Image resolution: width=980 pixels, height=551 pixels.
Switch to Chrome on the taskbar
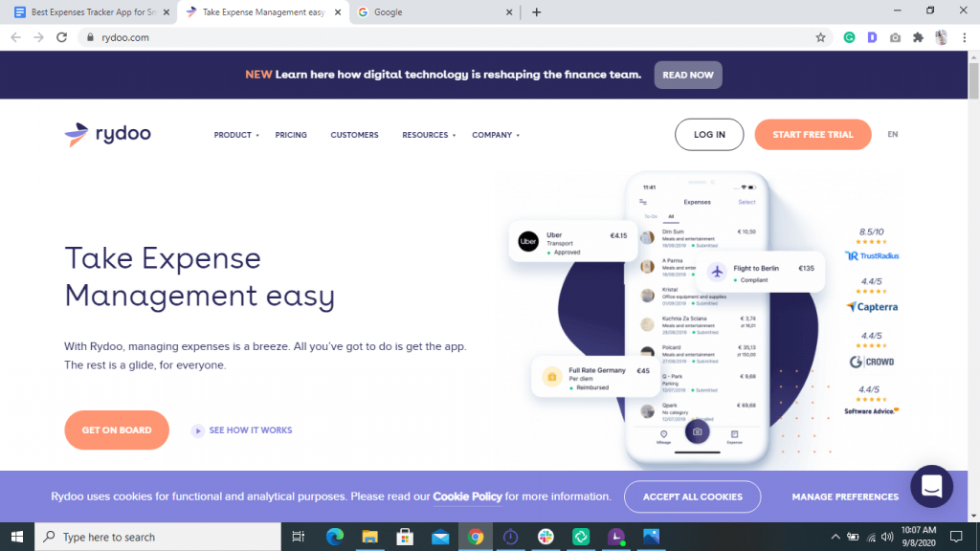[x=475, y=537]
